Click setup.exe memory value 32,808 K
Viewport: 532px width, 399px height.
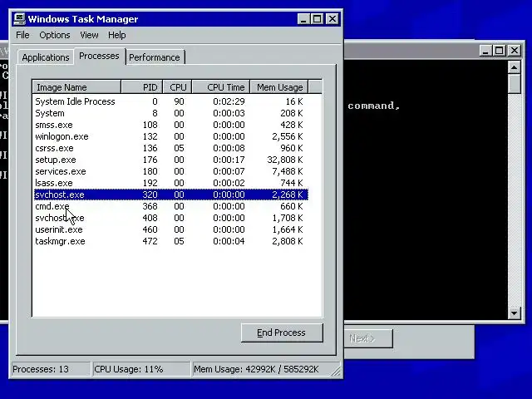[285, 160]
